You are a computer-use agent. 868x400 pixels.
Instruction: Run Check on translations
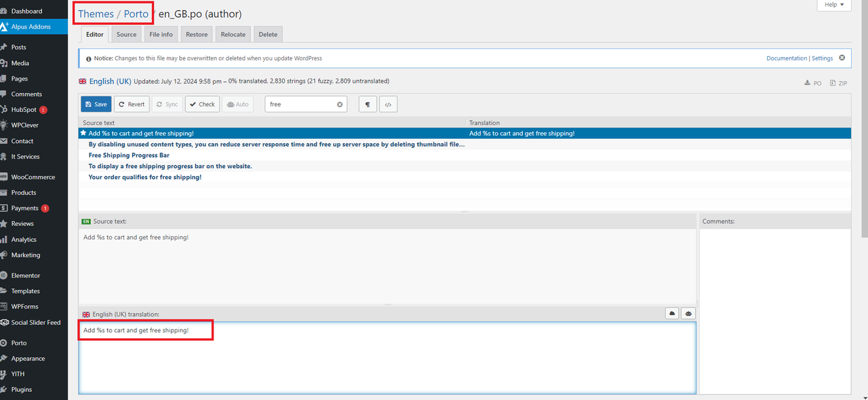[x=202, y=104]
